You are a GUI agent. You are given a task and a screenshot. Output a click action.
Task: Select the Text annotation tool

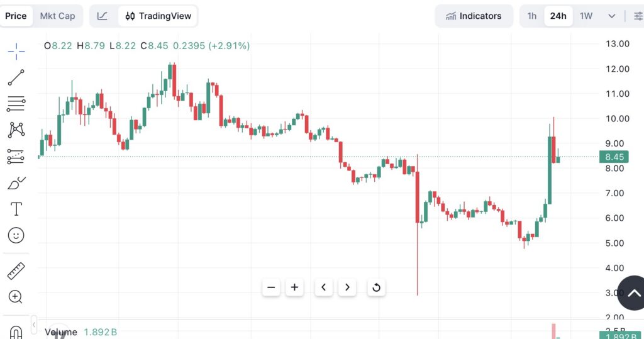pyautogui.click(x=16, y=209)
